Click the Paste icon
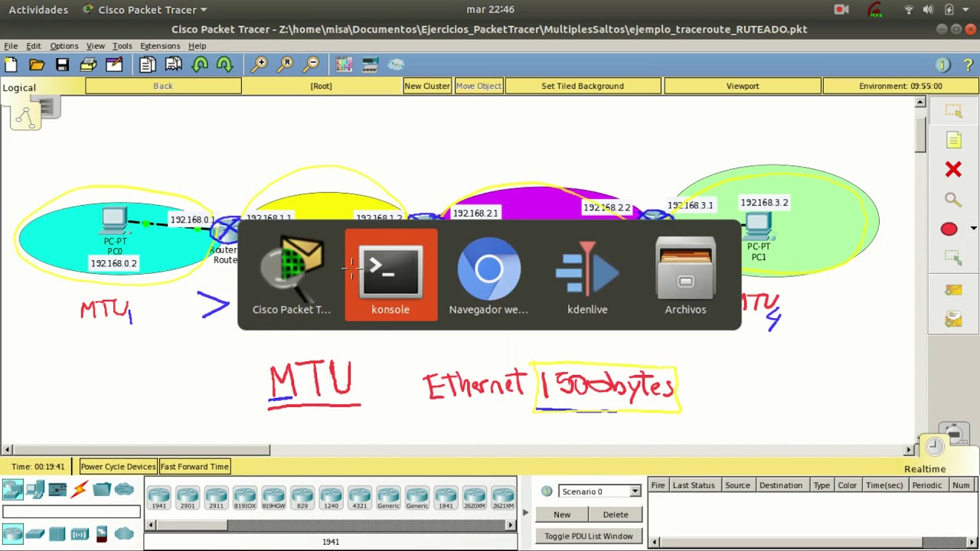 click(174, 65)
